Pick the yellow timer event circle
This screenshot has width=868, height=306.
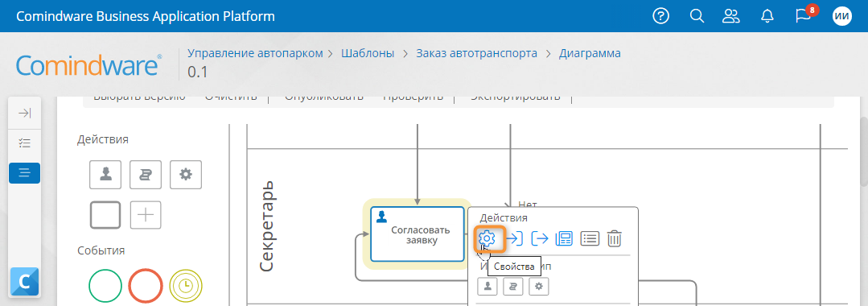tap(186, 285)
